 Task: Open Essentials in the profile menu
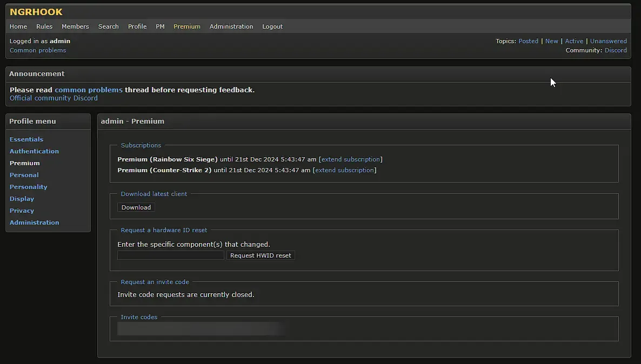(x=26, y=139)
